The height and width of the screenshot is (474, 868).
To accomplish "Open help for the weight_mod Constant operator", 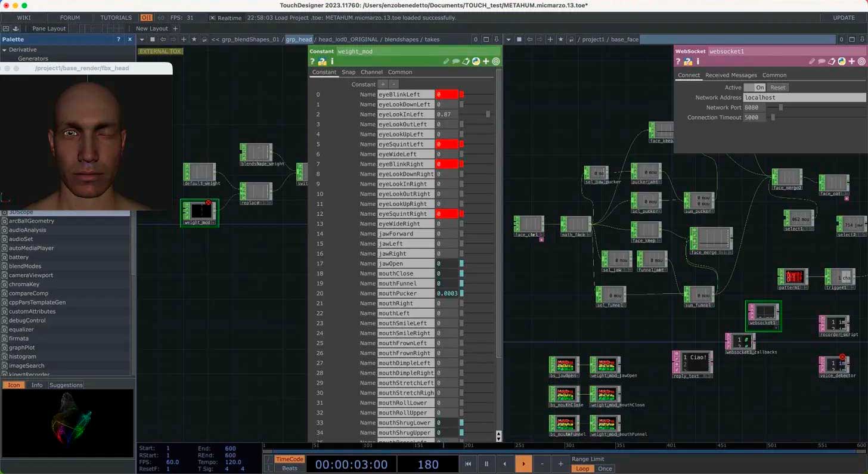I will 312,61.
